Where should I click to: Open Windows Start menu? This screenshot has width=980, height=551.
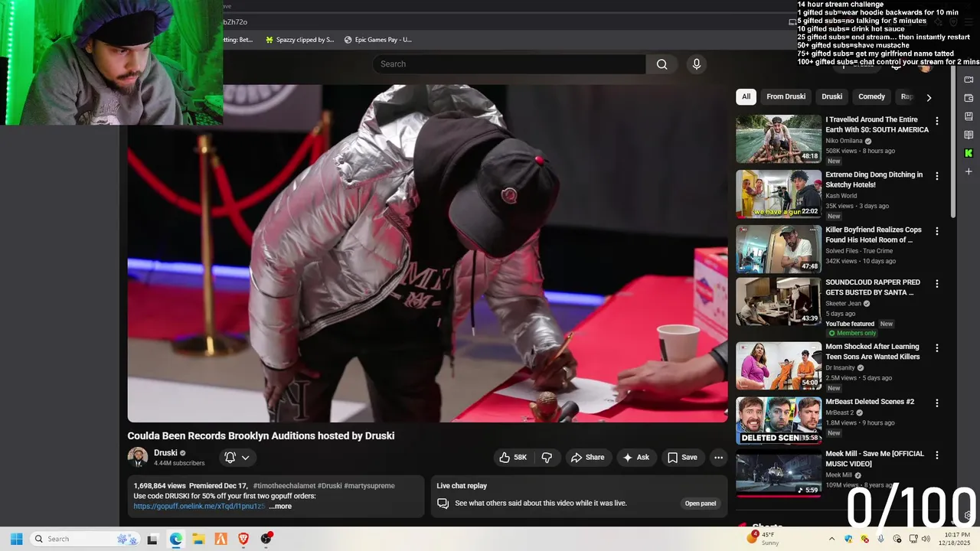click(x=16, y=539)
